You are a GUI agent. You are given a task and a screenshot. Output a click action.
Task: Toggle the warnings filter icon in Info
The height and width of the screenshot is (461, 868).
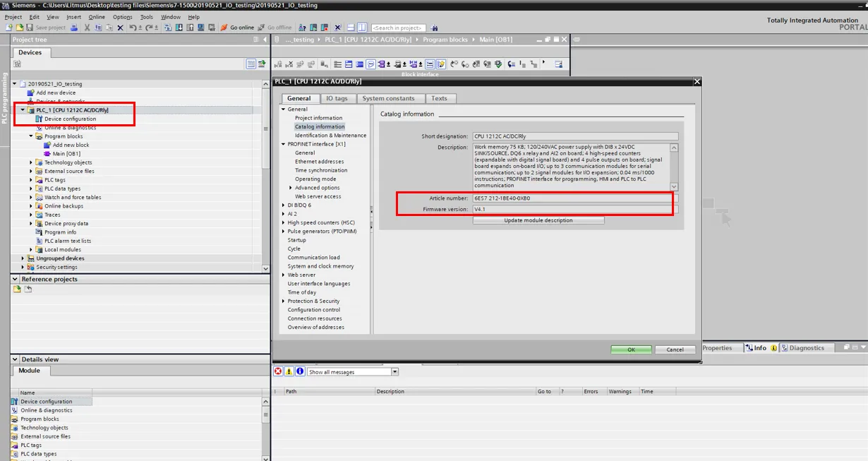pyautogui.click(x=289, y=371)
